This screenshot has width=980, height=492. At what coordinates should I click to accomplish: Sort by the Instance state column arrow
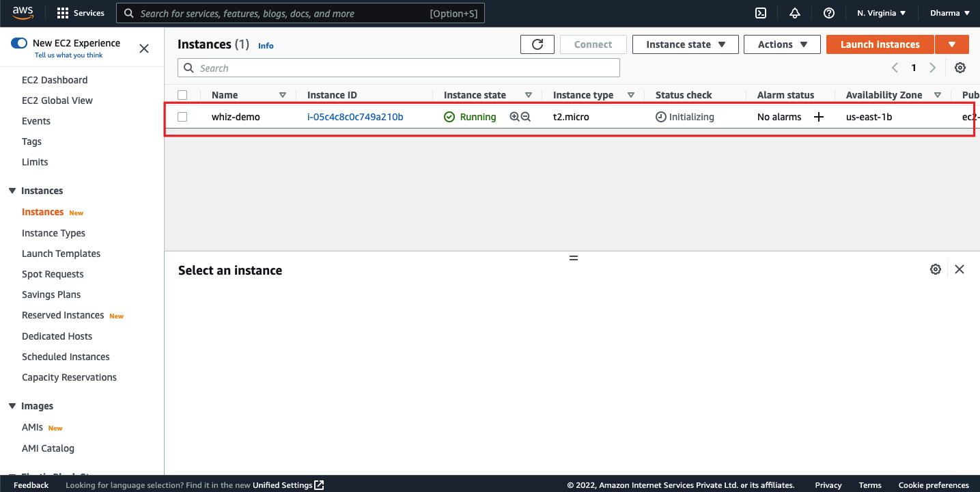(x=529, y=95)
